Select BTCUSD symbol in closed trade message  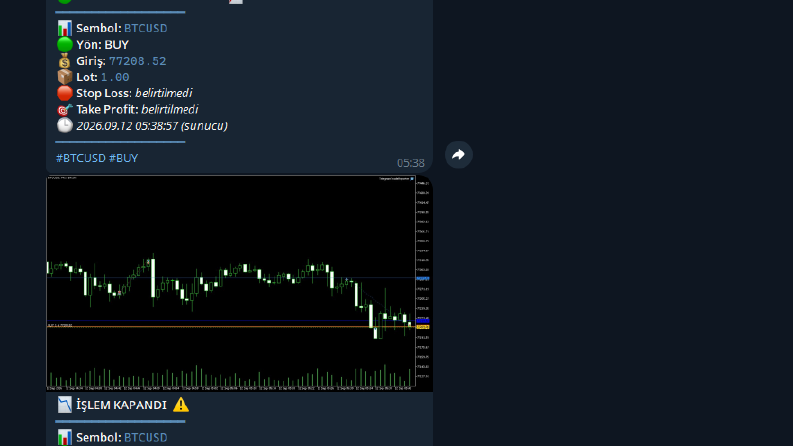click(146, 438)
